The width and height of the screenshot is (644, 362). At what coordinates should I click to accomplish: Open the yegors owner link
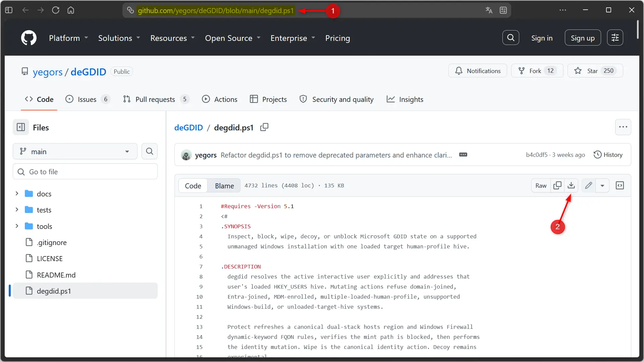(48, 72)
